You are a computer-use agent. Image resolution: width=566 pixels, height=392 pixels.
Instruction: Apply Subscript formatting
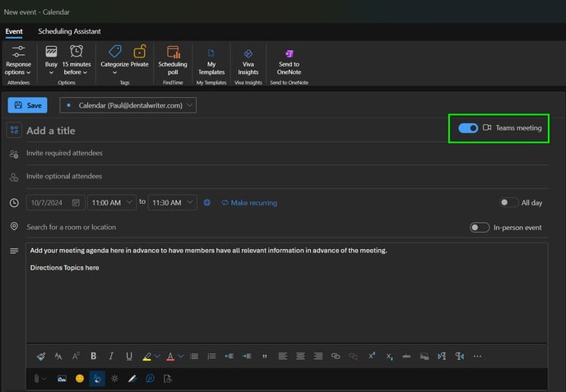click(389, 357)
